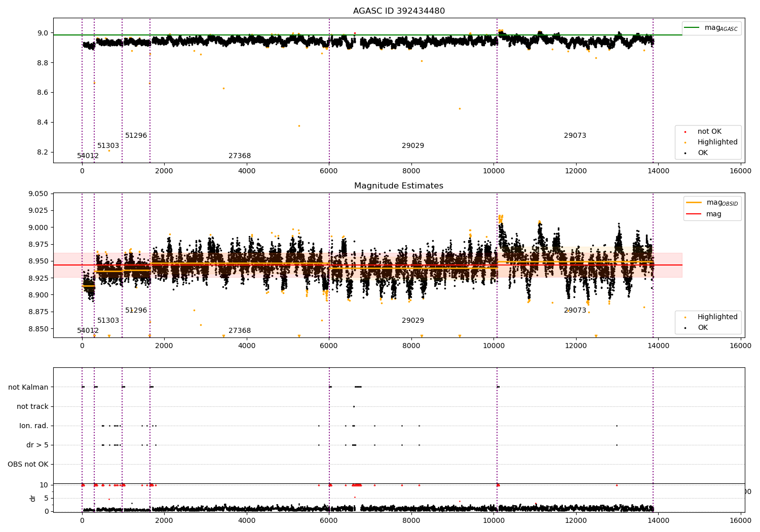Click the orange outlier near 8.63 in AGASC plot

click(223, 88)
